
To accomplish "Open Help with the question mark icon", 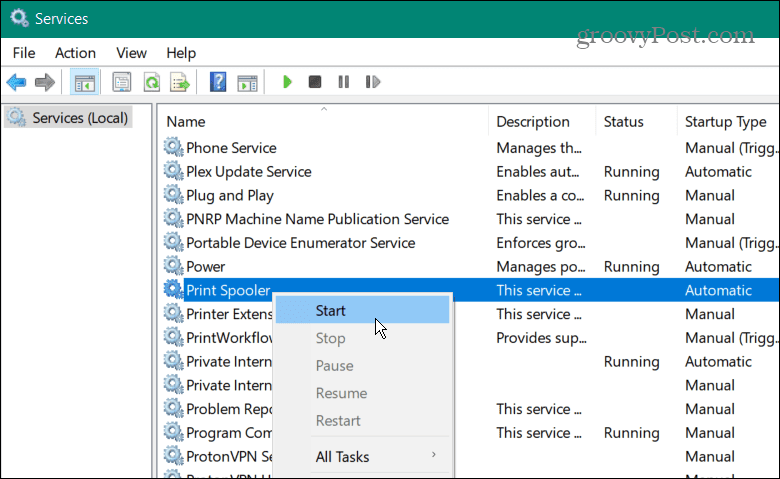I will click(x=218, y=82).
